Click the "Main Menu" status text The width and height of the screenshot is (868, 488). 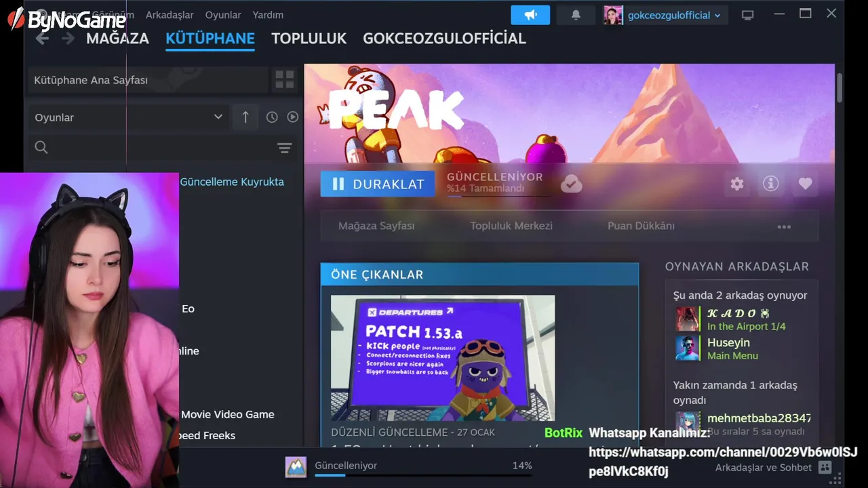pos(732,356)
